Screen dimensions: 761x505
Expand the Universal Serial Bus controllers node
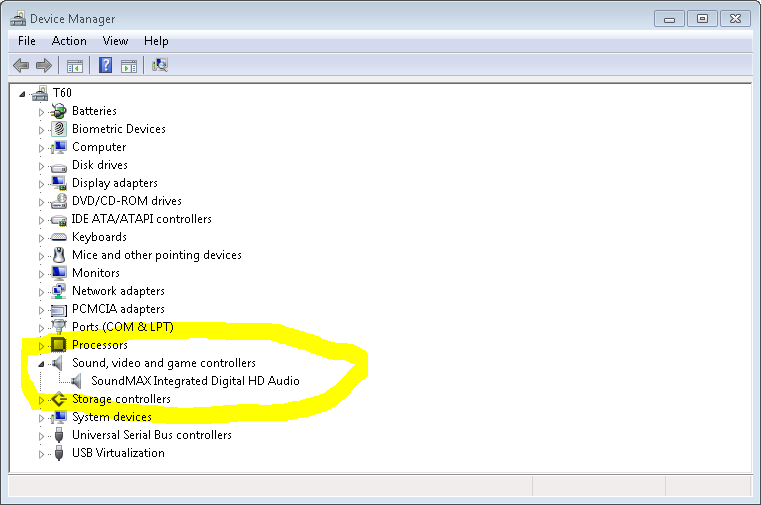[x=42, y=435]
